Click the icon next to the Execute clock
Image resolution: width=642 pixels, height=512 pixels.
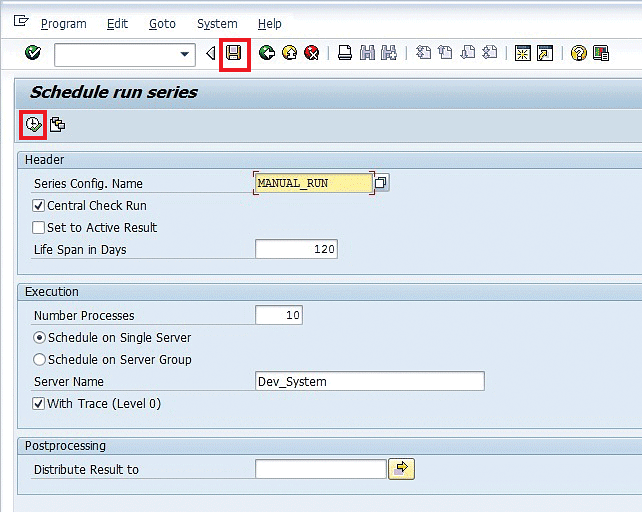[58, 124]
